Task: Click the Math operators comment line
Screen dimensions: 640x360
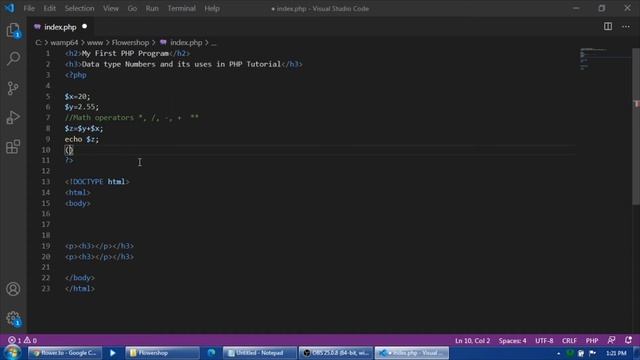Action: 131,118
